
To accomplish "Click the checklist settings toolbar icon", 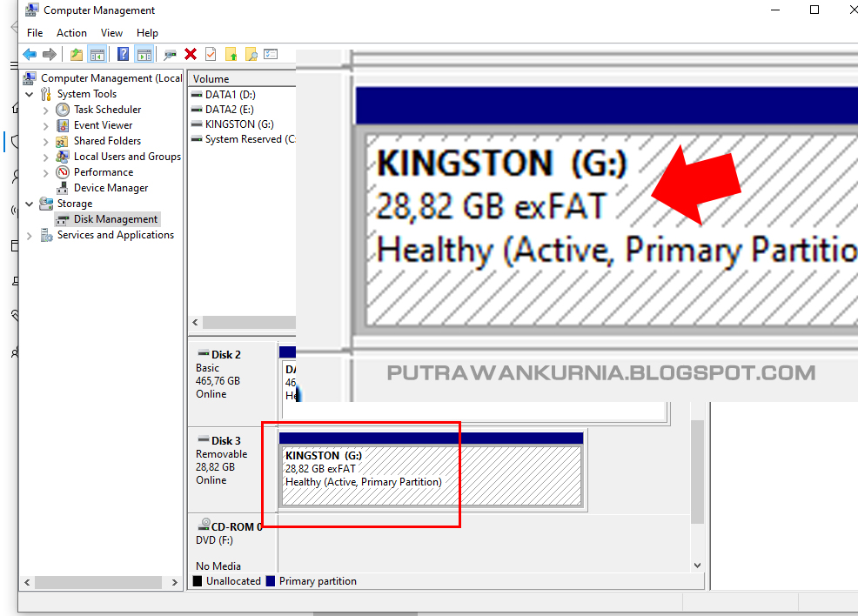I will tap(271, 54).
